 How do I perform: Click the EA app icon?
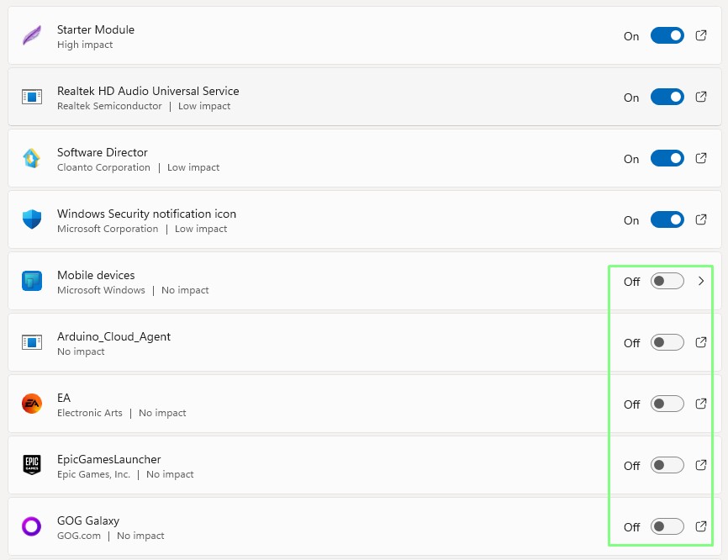pyautogui.click(x=32, y=404)
